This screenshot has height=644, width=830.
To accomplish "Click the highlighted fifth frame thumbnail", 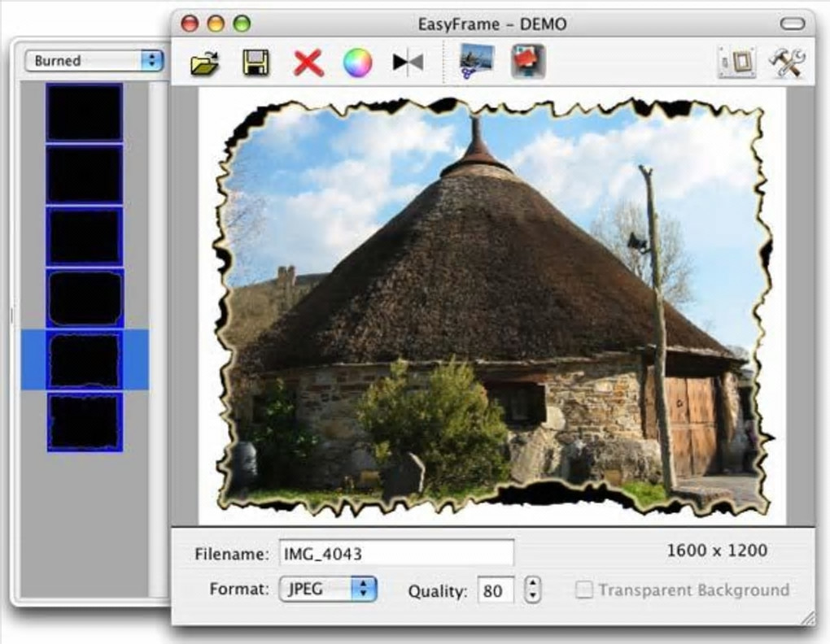I will 85,360.
